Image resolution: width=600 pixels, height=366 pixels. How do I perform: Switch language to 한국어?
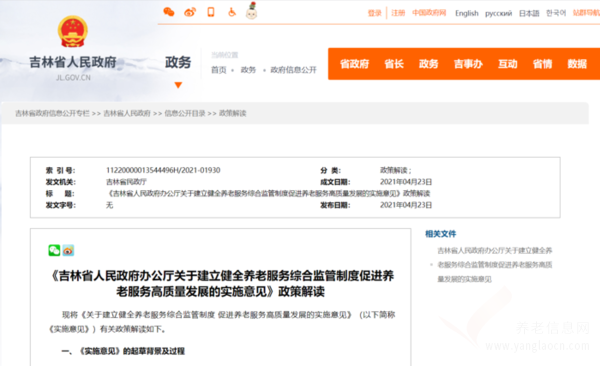pos(556,13)
